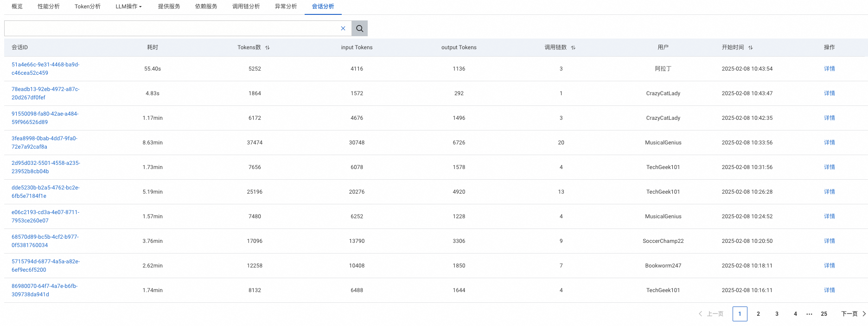Go to page 2 of results
Screen dimensions: 868x326
(758, 314)
